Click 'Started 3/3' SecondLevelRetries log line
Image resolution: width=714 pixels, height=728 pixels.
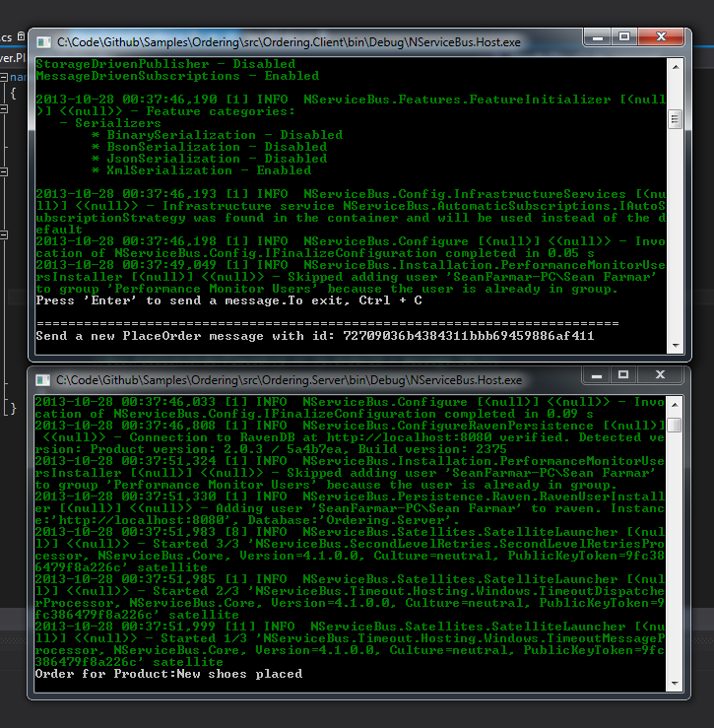350,550
